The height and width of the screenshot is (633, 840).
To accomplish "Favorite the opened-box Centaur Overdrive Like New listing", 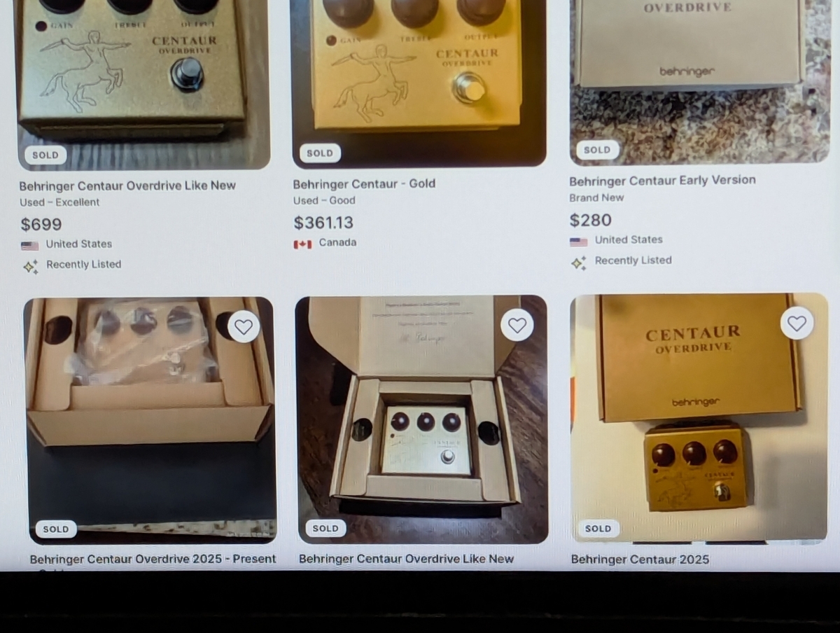I will click(x=517, y=325).
